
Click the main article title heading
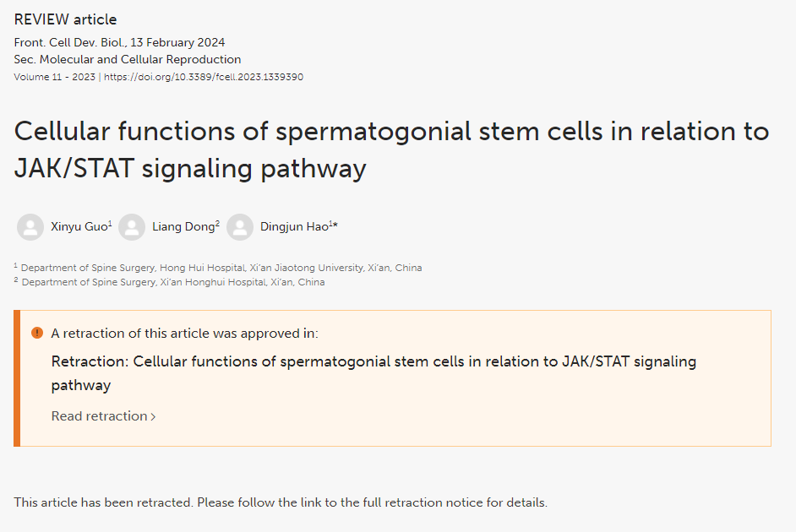click(x=391, y=149)
